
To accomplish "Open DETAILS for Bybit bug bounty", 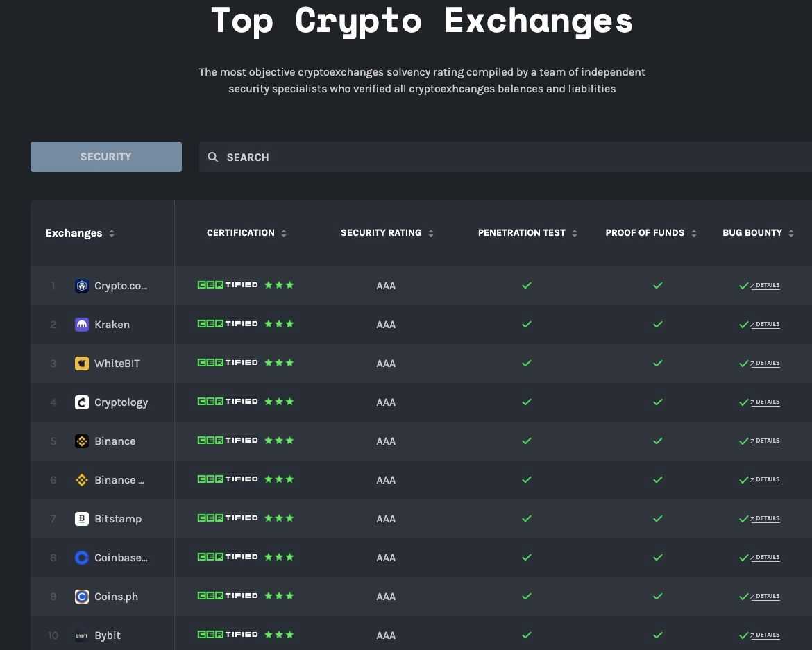I will click(x=766, y=635).
